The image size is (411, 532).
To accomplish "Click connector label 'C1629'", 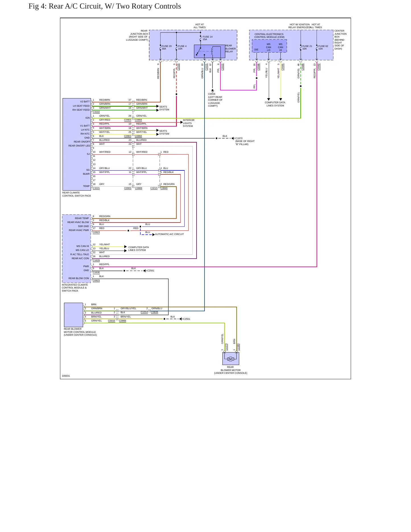I will [x=96, y=261].
